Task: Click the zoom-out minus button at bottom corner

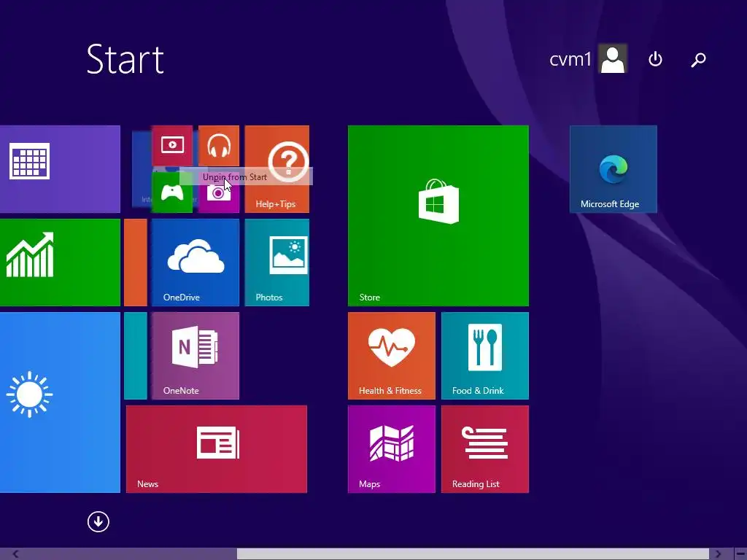Action: click(x=740, y=554)
